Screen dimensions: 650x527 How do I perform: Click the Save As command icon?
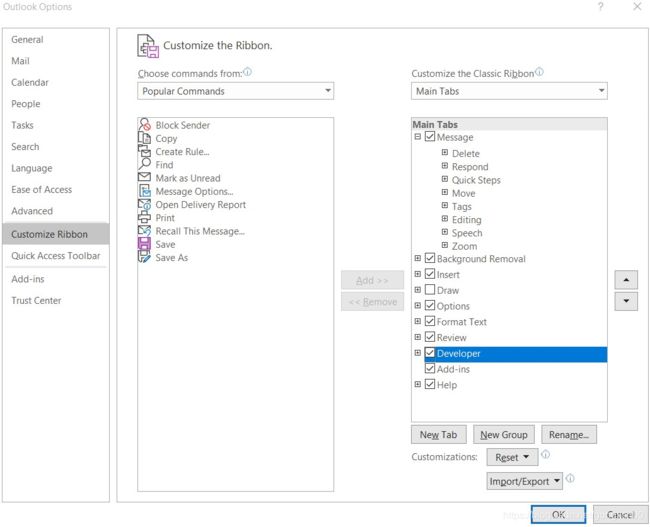144,257
